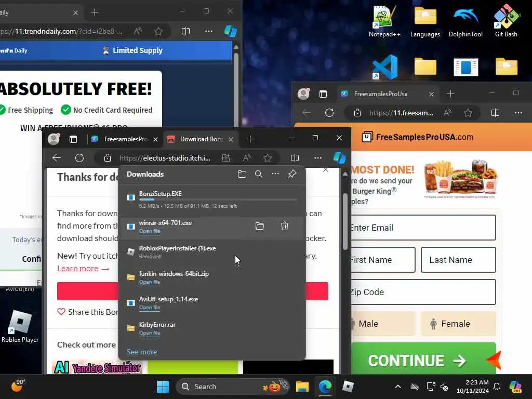The image size is (532, 399).
Task: Pin the Downloads panel
Action: 292,174
